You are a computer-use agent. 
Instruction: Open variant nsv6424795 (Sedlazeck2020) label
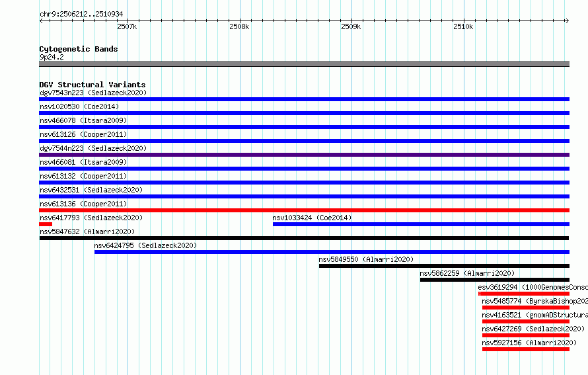(145, 245)
